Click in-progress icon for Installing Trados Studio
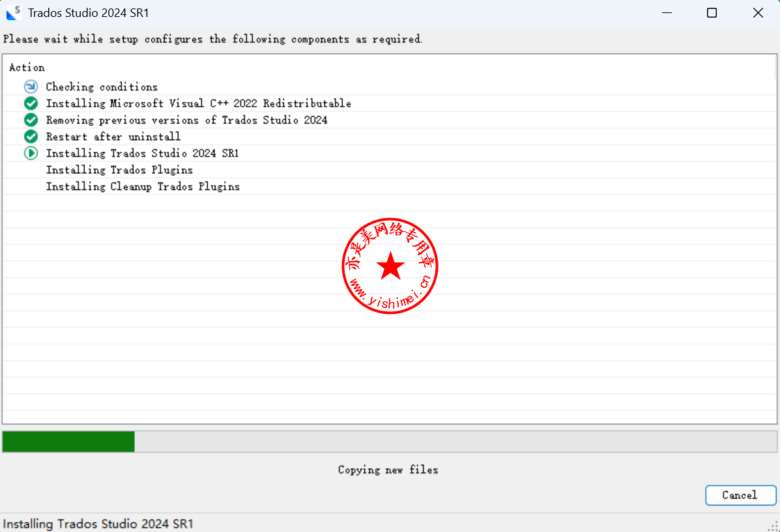 click(x=31, y=153)
